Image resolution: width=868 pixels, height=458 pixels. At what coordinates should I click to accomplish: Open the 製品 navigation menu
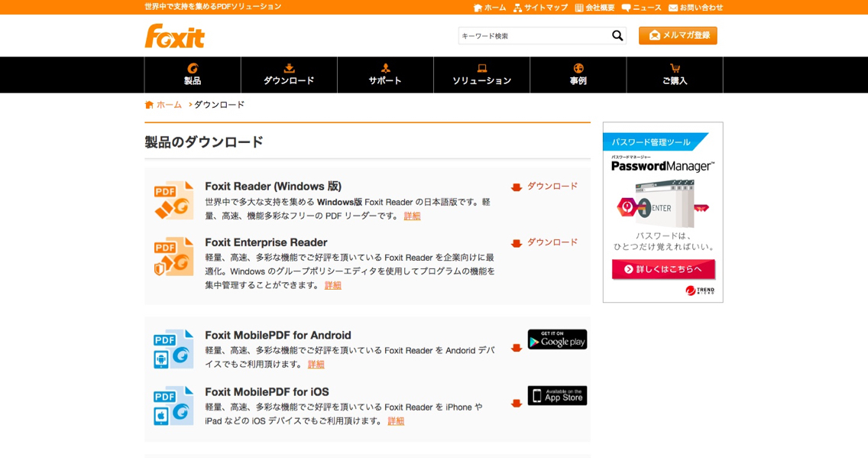coord(193,75)
